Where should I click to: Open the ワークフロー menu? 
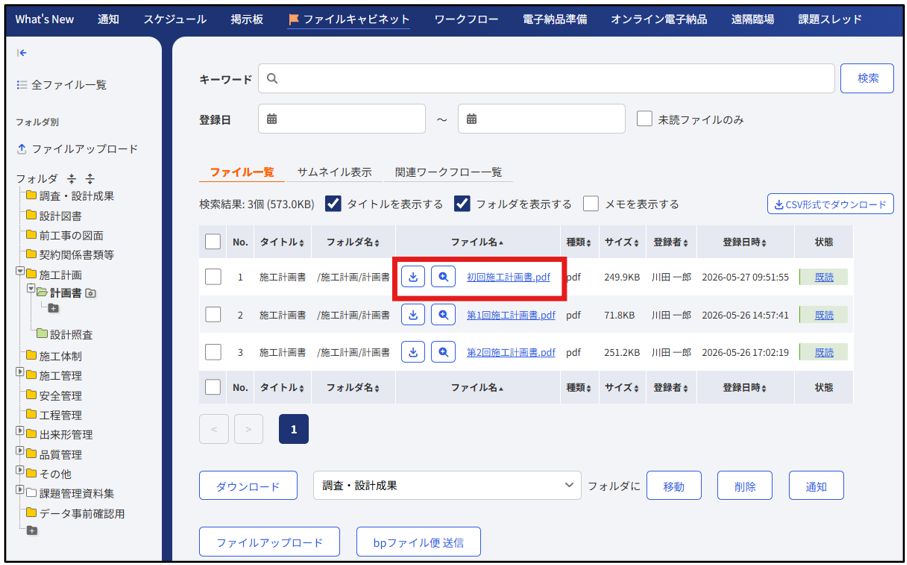[466, 19]
